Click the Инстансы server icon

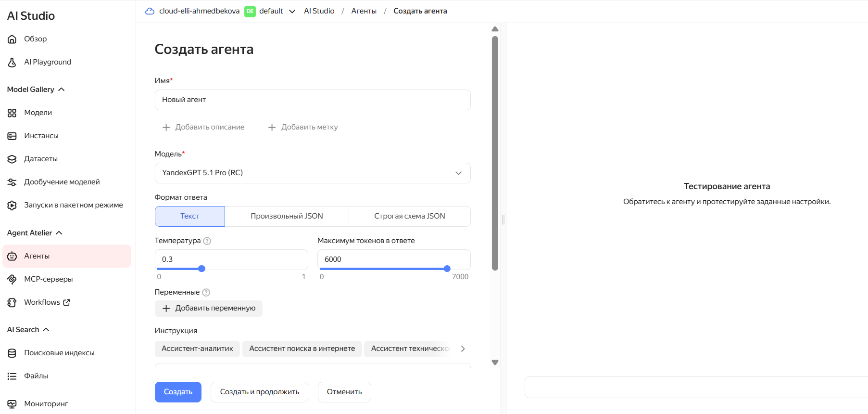point(12,136)
